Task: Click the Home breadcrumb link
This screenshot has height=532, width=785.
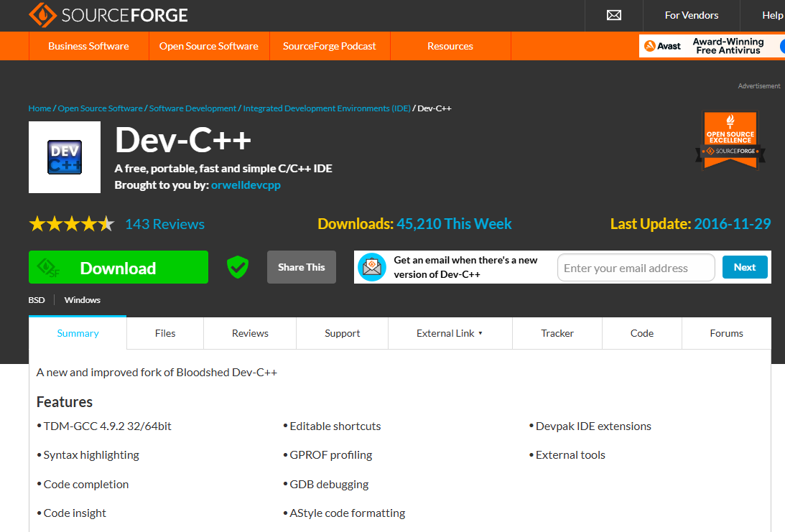Action: pyautogui.click(x=40, y=108)
